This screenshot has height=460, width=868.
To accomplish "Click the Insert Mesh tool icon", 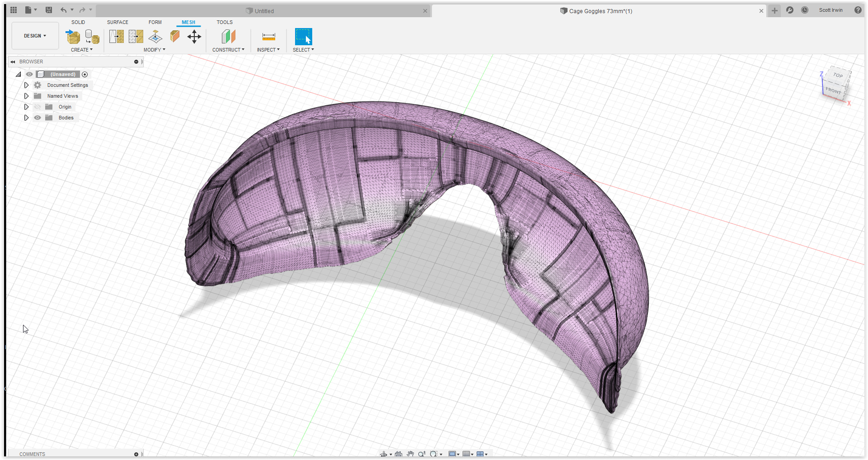I will (x=73, y=37).
